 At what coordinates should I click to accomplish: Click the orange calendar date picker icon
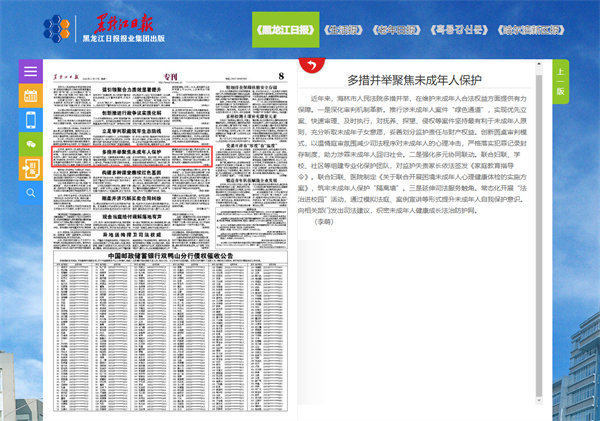coord(31,97)
